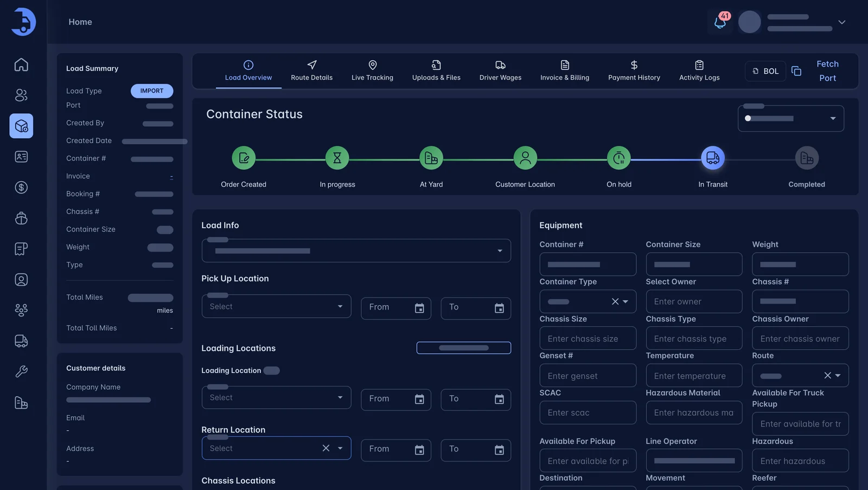Clear the Return Location selection with the X

[326, 448]
